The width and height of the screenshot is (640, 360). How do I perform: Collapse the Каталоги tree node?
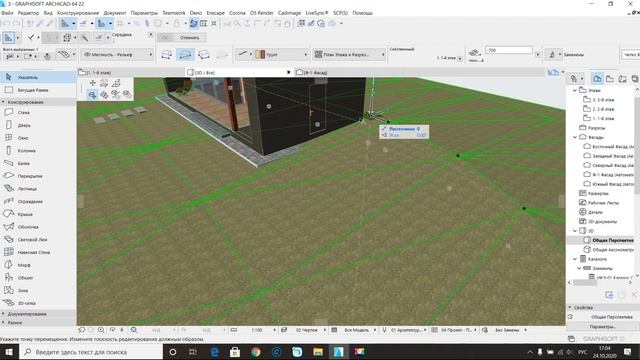tap(575, 259)
